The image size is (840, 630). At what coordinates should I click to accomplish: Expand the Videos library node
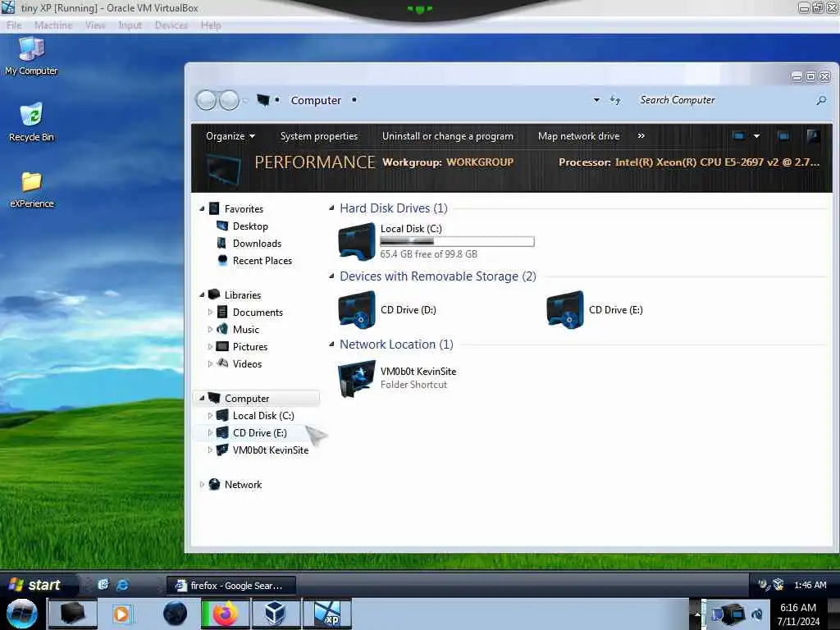coord(210,363)
